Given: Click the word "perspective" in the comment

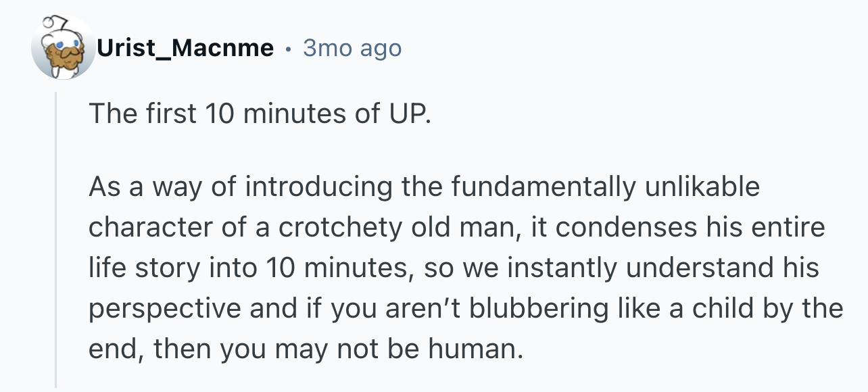Looking at the screenshot, I should click(x=164, y=308).
